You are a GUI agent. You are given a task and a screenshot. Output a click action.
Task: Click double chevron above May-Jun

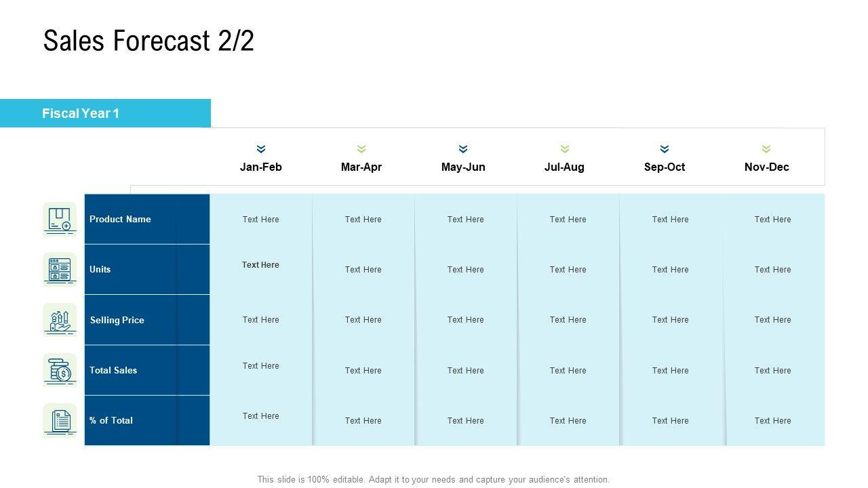point(463,149)
